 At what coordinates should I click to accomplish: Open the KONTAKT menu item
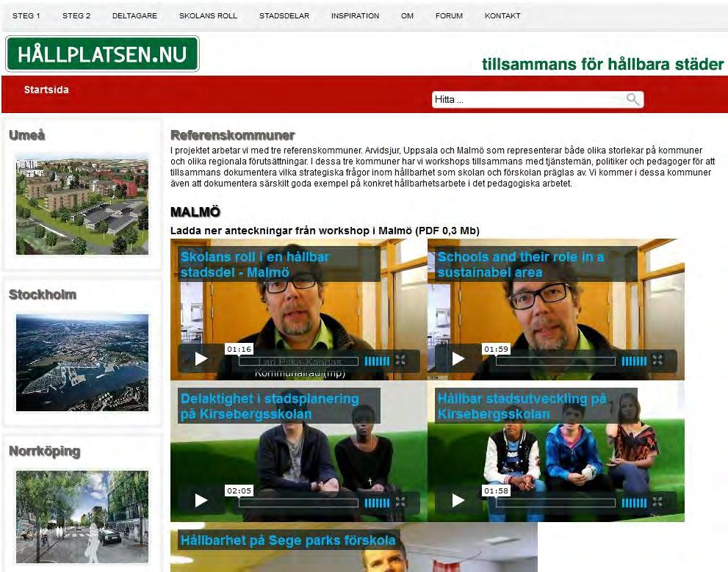502,15
